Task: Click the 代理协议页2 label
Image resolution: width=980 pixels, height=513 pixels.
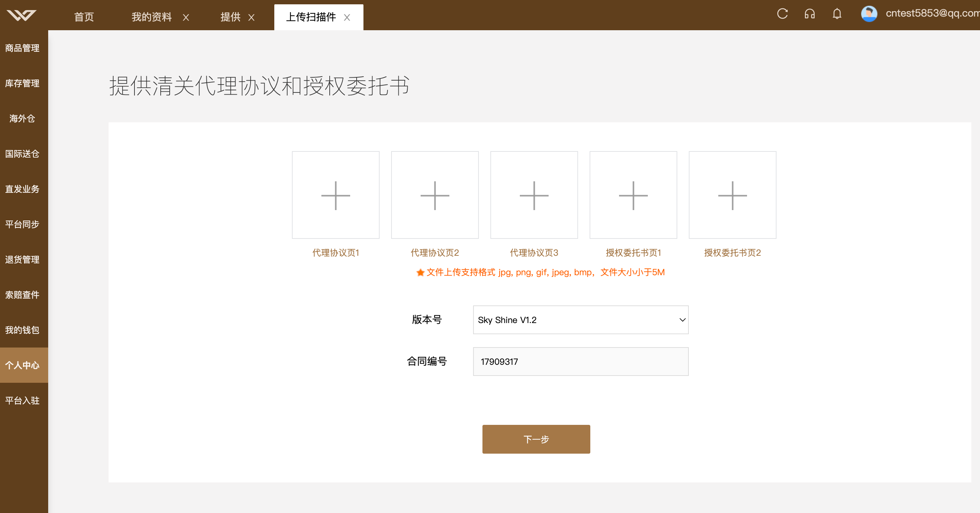Action: coord(435,253)
